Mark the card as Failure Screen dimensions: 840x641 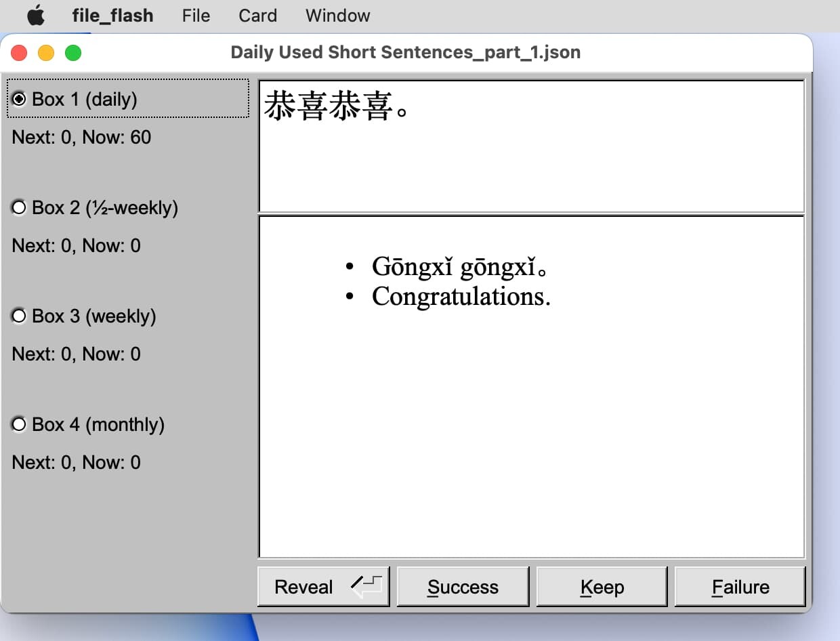coord(740,587)
